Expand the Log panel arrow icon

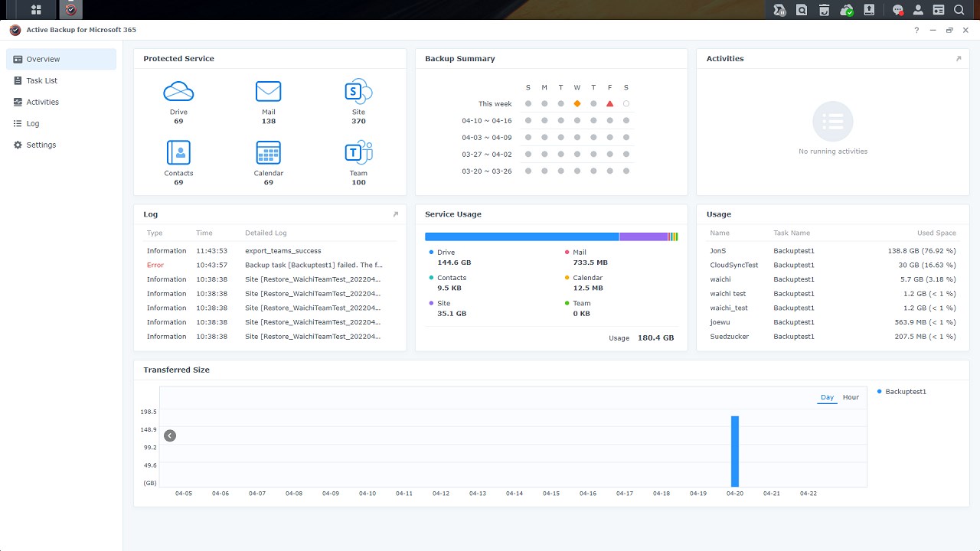(x=395, y=214)
